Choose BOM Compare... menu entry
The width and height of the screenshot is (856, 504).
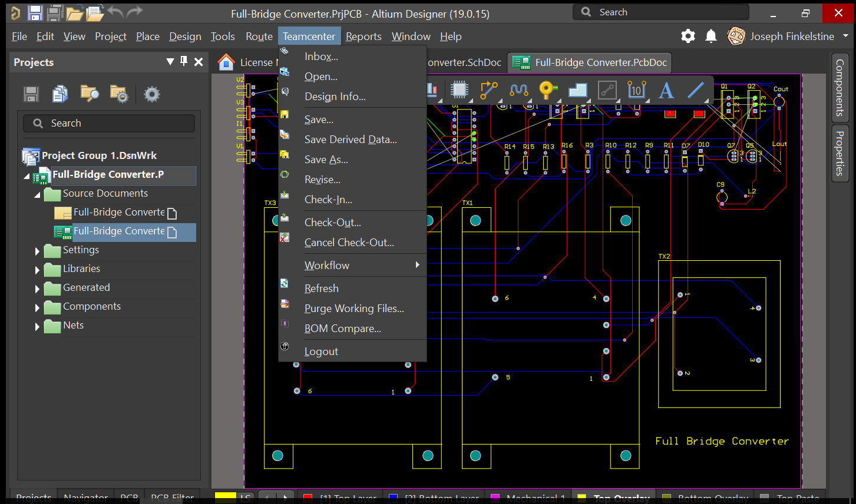tap(352, 329)
